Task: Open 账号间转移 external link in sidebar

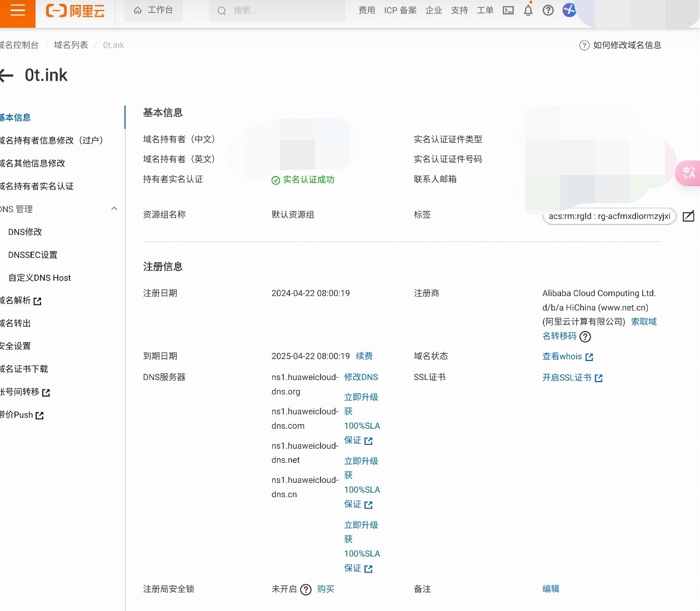Action: [x=25, y=392]
